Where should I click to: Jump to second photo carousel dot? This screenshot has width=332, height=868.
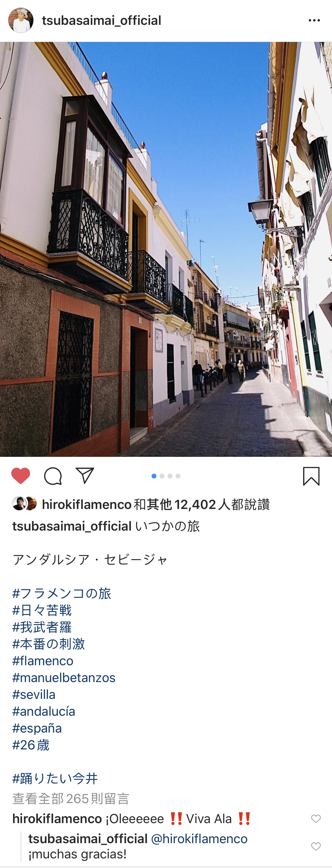coord(162,476)
